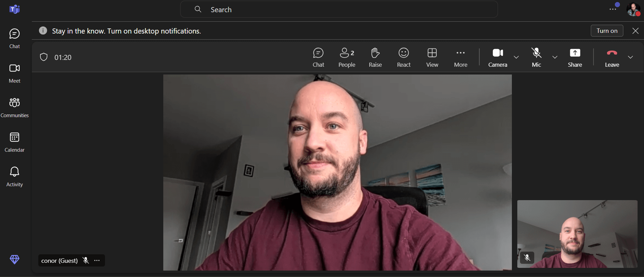Turn on desktop notifications
644x277 pixels.
(x=607, y=31)
